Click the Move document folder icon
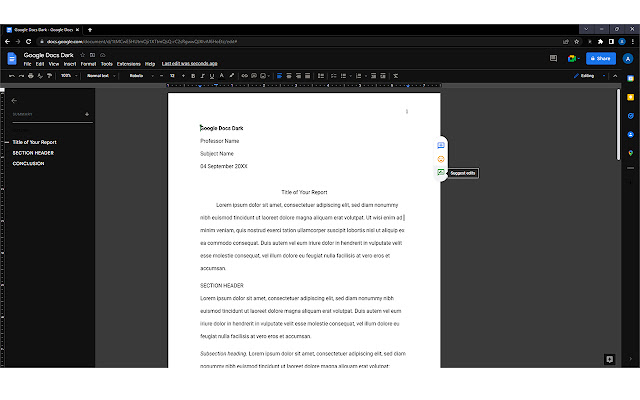The image size is (640, 400). click(x=93, y=55)
